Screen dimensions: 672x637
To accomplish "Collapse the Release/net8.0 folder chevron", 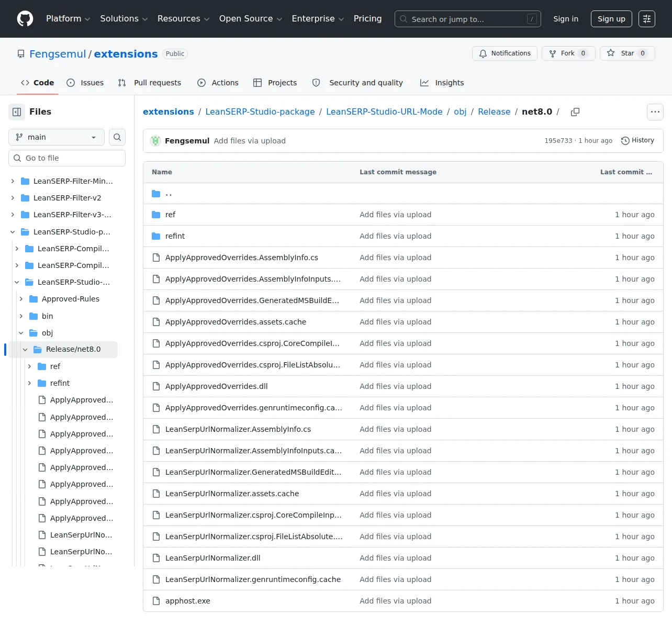I will 25,350.
